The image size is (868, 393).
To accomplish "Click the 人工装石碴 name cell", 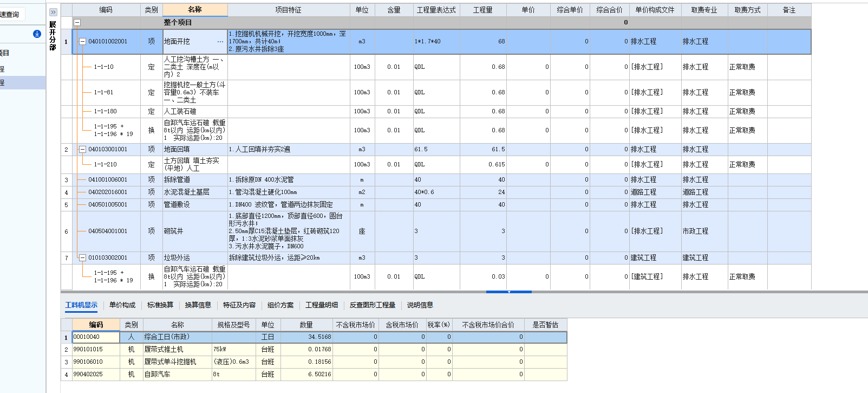I will pos(195,111).
